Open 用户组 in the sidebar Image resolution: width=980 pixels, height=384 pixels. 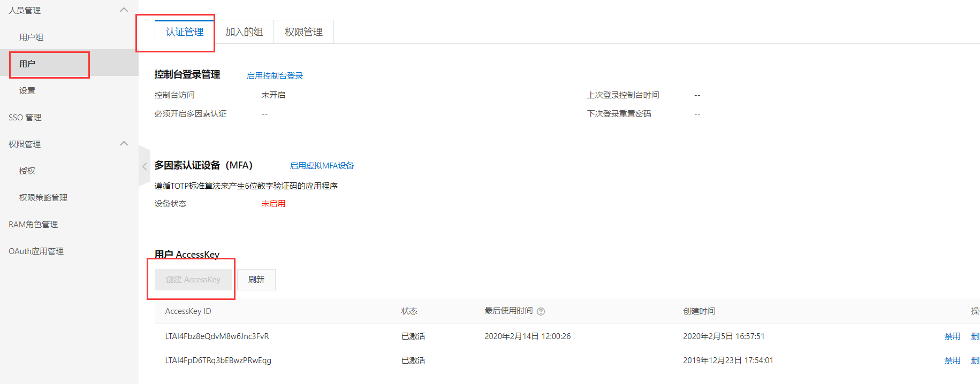(x=31, y=37)
